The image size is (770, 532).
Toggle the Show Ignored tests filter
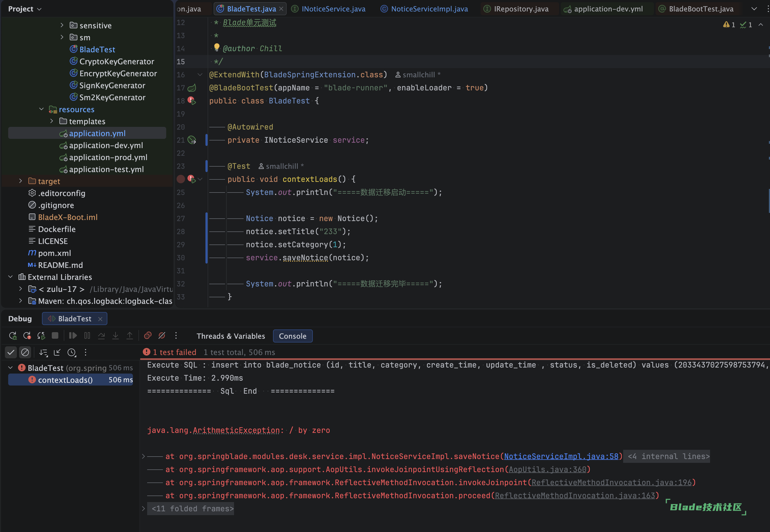coord(25,352)
